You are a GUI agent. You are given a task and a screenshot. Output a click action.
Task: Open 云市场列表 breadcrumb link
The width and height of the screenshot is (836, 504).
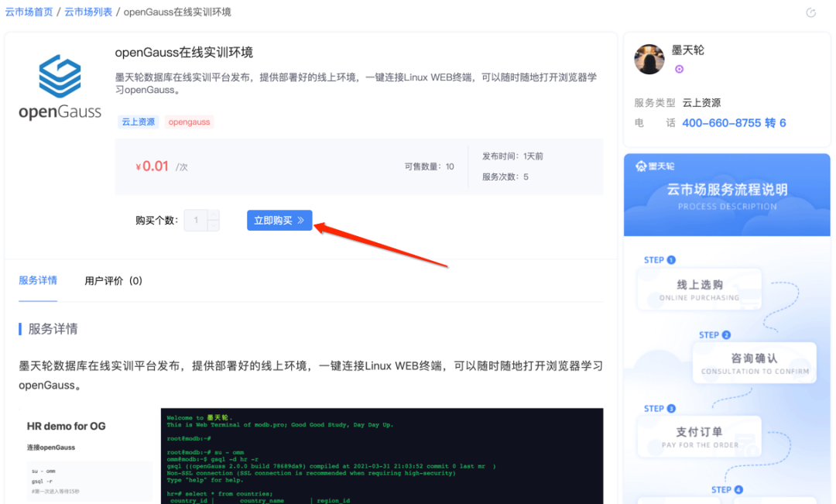tap(88, 12)
